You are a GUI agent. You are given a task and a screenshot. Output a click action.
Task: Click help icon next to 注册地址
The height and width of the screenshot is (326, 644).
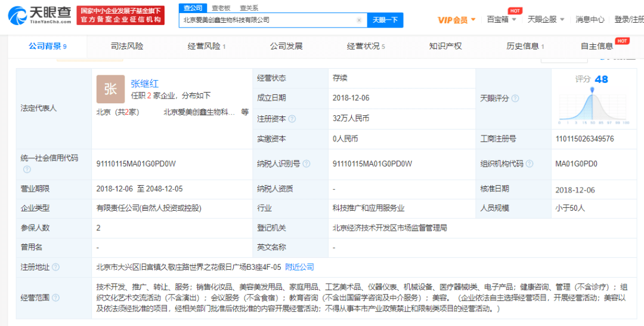click(x=56, y=267)
